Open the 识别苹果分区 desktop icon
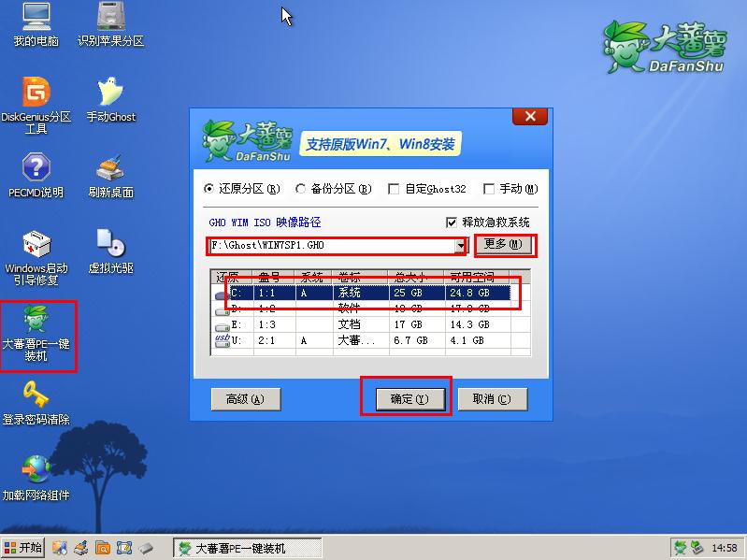Image resolution: width=747 pixels, height=560 pixels. [x=111, y=19]
